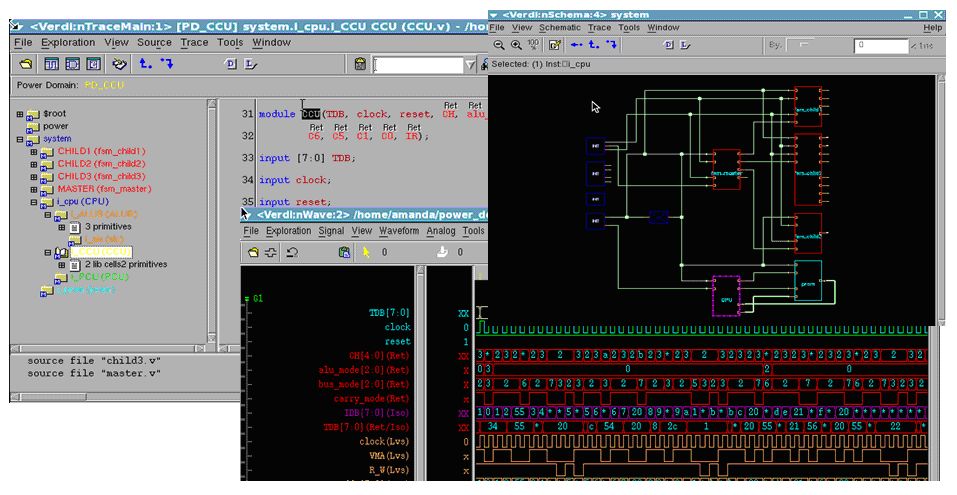Click "input clock;" on source line 34

point(295,180)
